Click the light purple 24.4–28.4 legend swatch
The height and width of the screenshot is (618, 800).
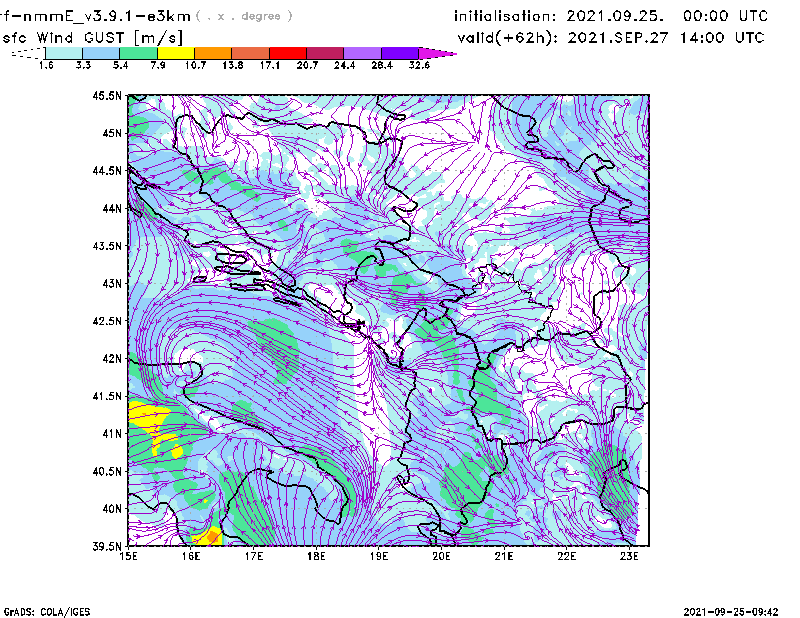pyautogui.click(x=363, y=53)
